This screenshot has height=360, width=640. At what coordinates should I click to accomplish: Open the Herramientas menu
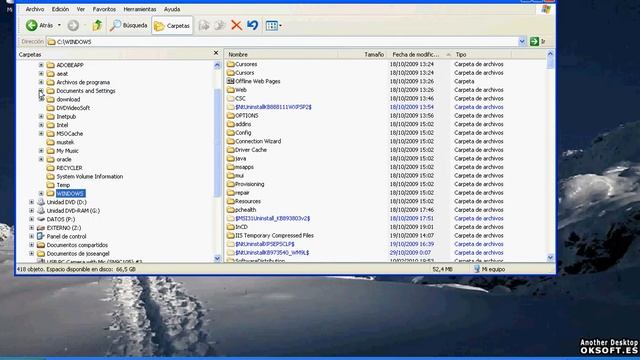click(140, 9)
